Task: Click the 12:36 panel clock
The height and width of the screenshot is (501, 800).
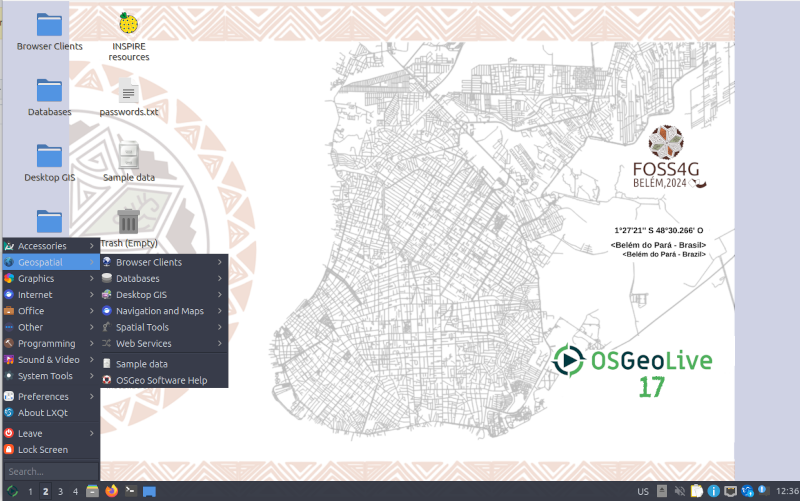Action: pyautogui.click(x=787, y=491)
